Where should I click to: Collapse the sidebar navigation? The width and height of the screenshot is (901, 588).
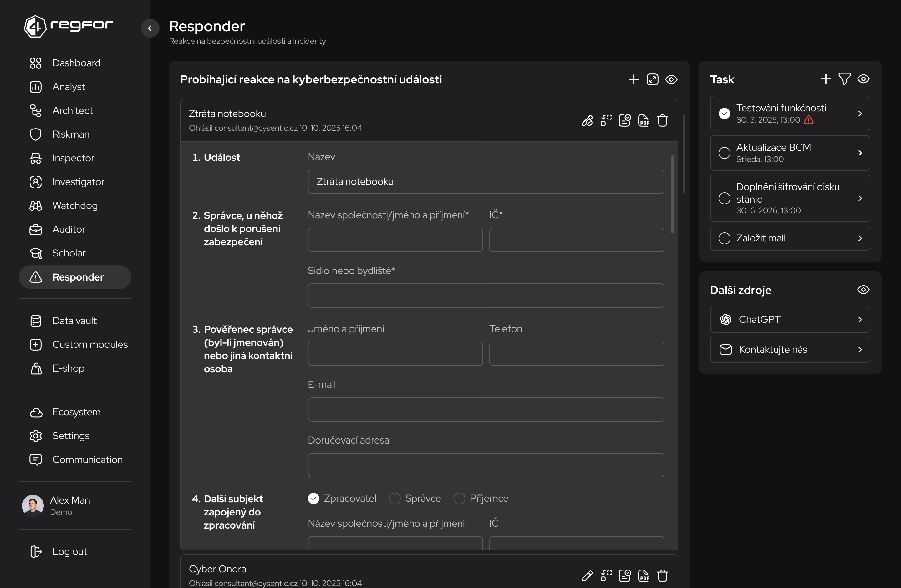tap(150, 28)
